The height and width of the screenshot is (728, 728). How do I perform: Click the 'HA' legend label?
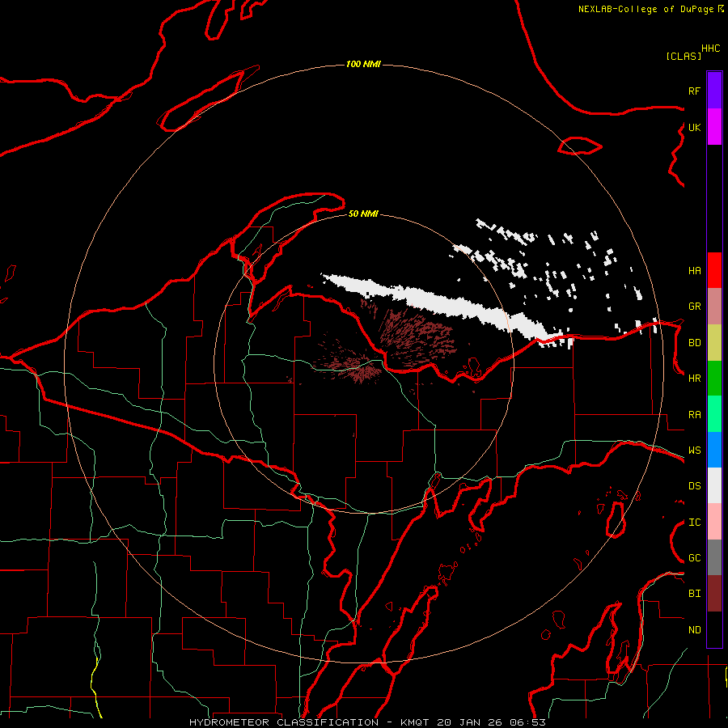coord(694,270)
